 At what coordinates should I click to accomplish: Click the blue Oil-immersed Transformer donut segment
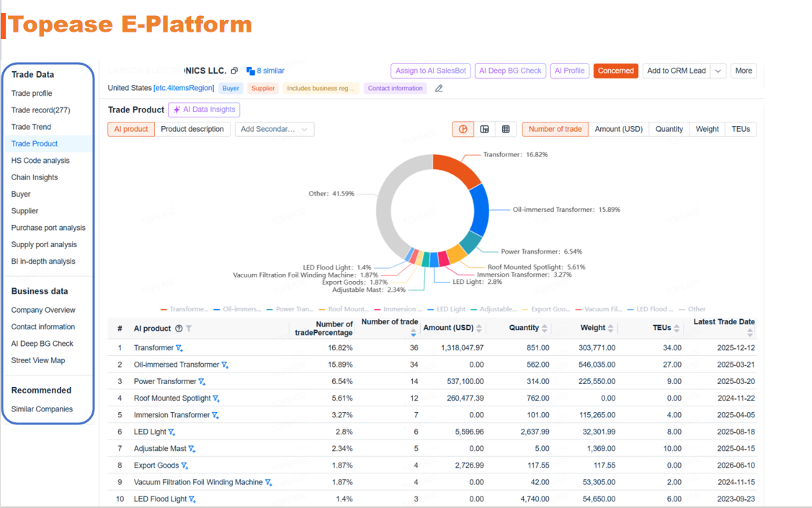481,210
